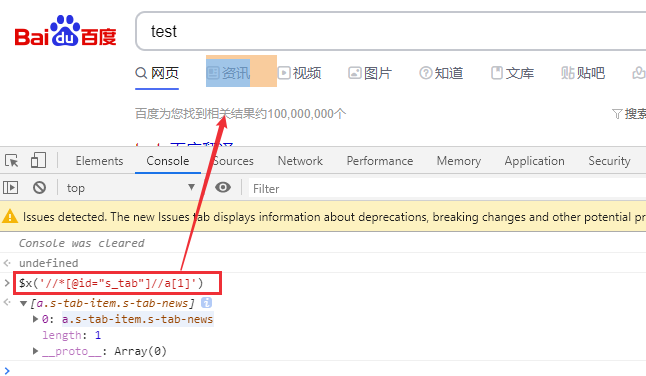The height and width of the screenshot is (376, 646).
Task: Click the 'Console was cleared' message
Action: coord(82,243)
